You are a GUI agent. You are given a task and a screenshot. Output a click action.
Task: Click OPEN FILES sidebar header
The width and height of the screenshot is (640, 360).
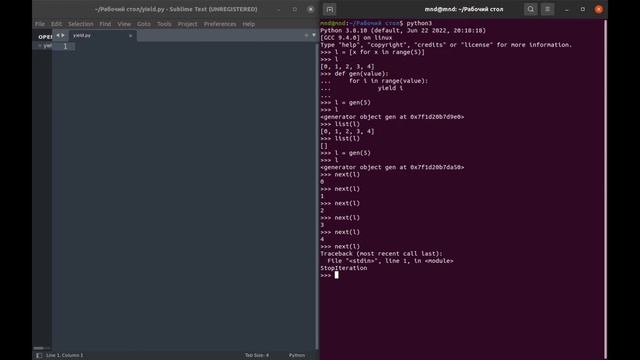point(45,37)
